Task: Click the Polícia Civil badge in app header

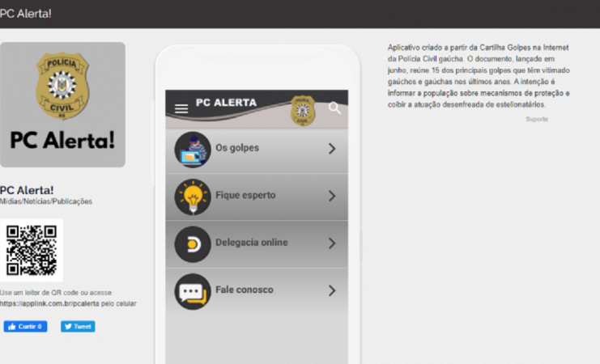Action: [x=303, y=111]
